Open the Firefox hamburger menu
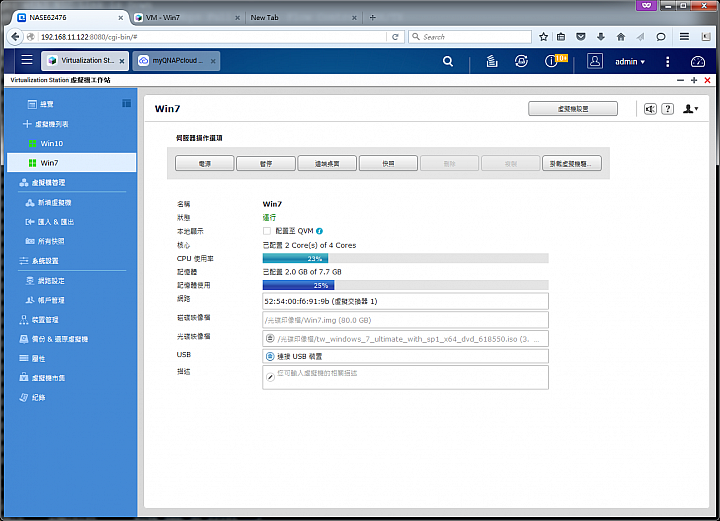Image resolution: width=720 pixels, height=521 pixels. (x=684, y=36)
